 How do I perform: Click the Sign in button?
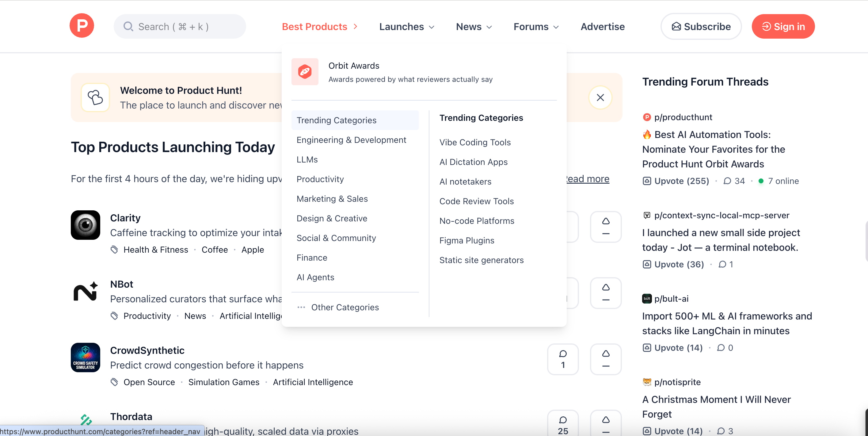point(783,27)
